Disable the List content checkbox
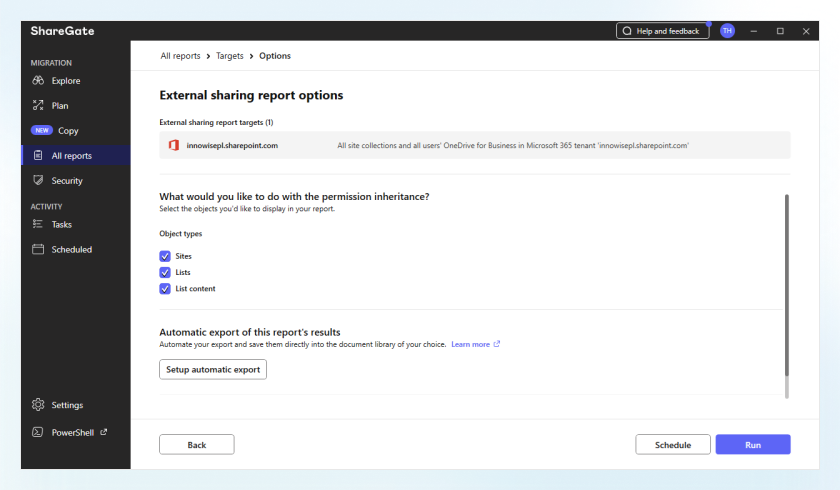Viewport: 840px width, 490px height. coord(165,289)
